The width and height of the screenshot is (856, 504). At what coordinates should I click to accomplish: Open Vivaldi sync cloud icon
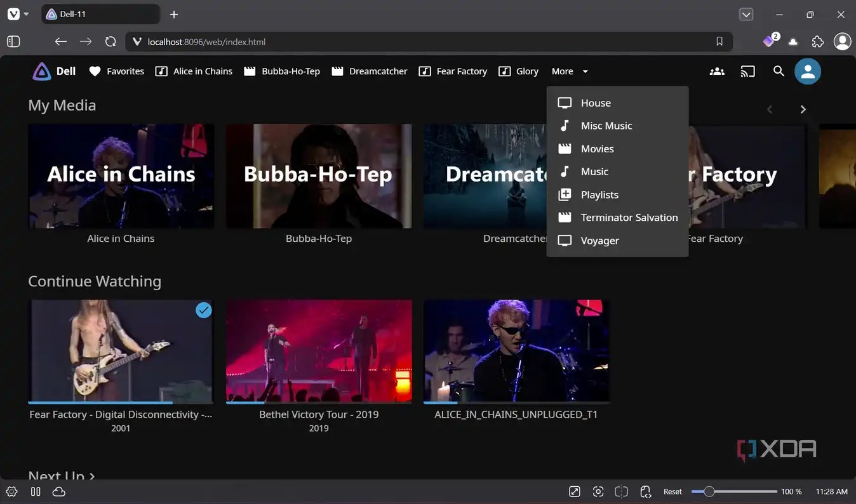(59, 491)
